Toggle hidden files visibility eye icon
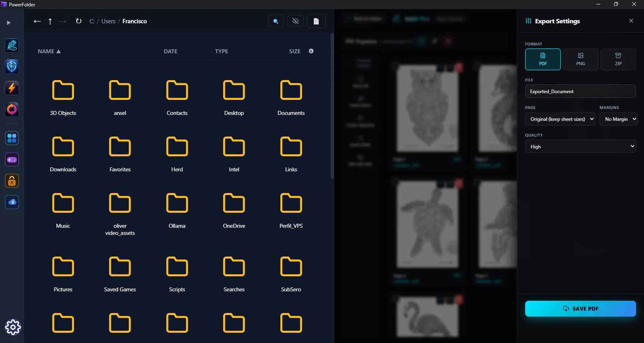644x343 pixels. tap(296, 21)
